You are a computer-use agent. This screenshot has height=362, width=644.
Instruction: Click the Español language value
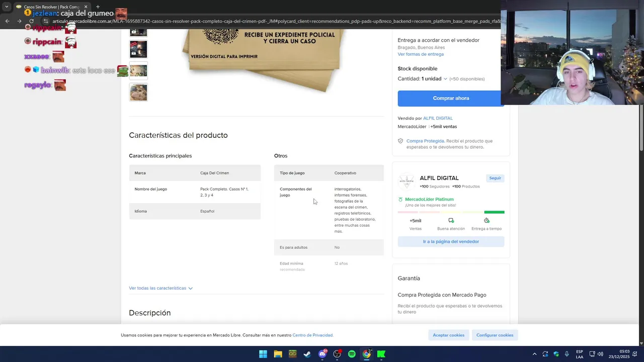207,211
